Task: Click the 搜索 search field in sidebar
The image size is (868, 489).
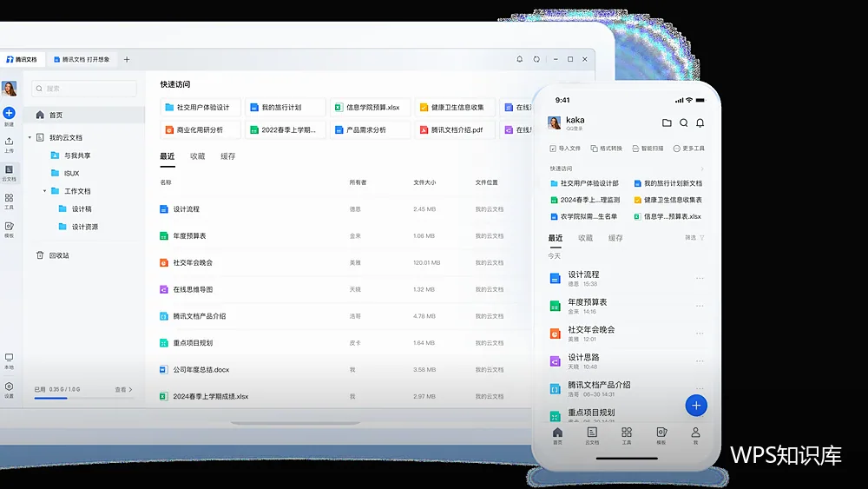Action: (84, 89)
